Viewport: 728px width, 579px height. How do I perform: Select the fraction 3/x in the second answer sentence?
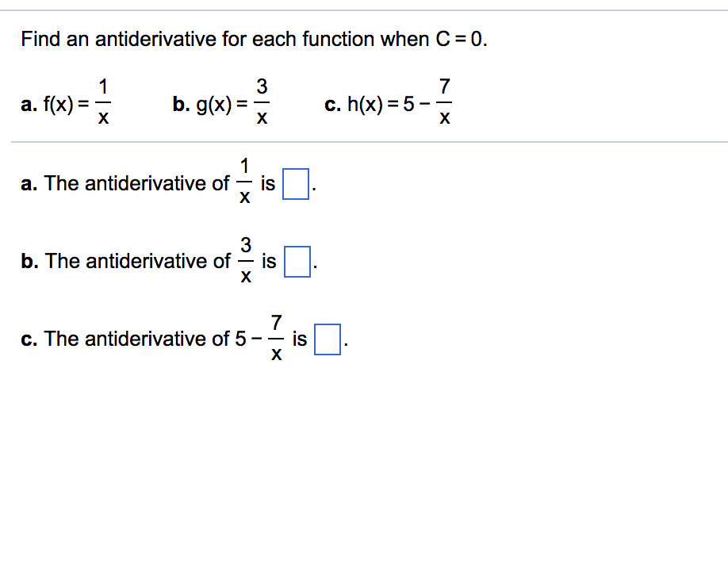(x=245, y=261)
